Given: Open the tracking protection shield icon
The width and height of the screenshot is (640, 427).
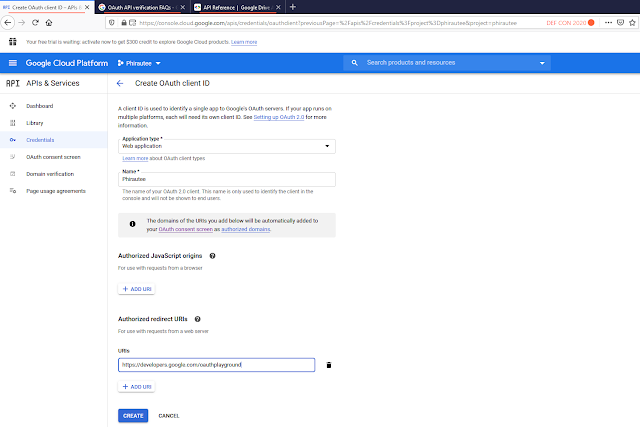Looking at the screenshot, I should [x=112, y=23].
